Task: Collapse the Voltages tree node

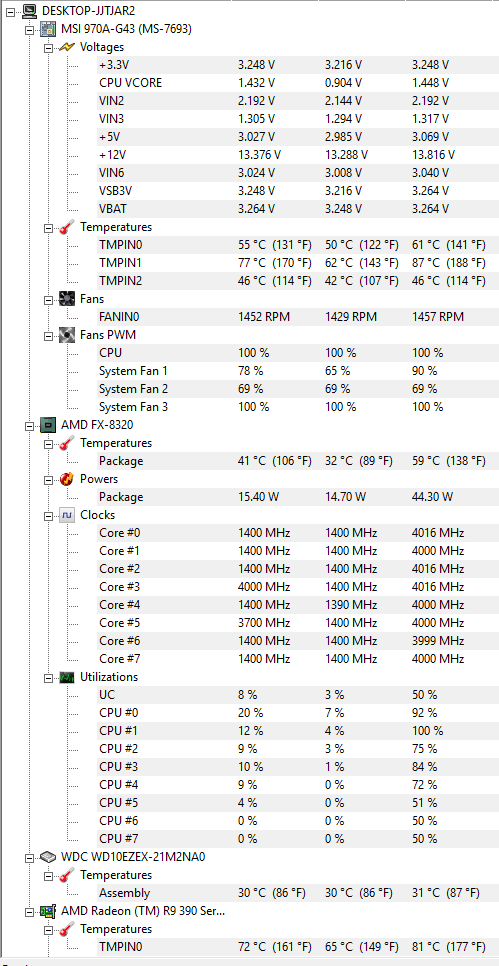Action: pyautogui.click(x=47, y=47)
